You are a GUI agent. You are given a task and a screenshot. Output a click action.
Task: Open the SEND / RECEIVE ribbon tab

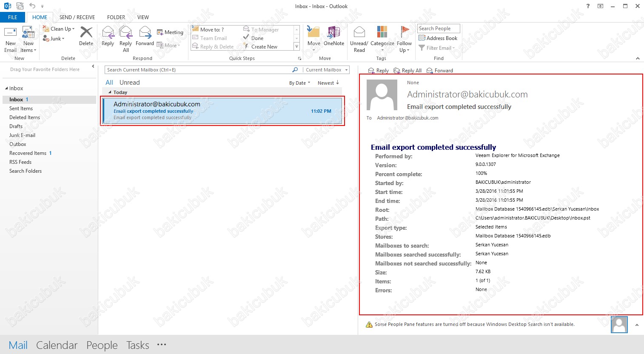[x=77, y=17]
